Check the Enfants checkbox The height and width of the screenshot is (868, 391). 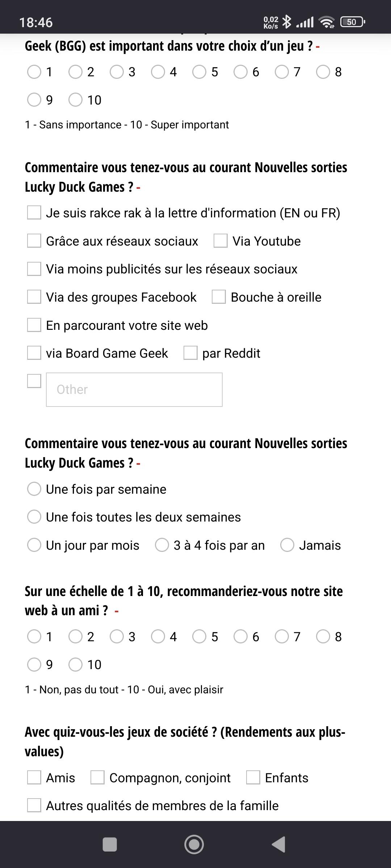click(253, 778)
